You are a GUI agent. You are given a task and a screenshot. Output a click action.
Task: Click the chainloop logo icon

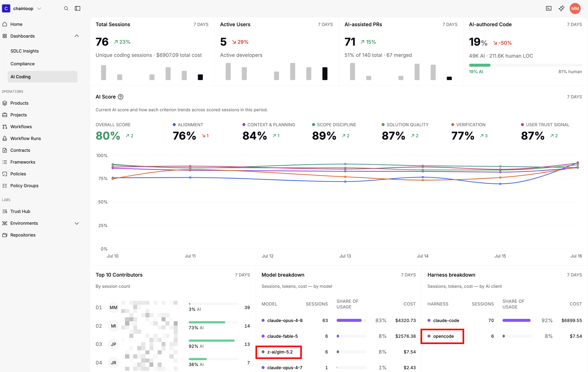click(x=6, y=9)
